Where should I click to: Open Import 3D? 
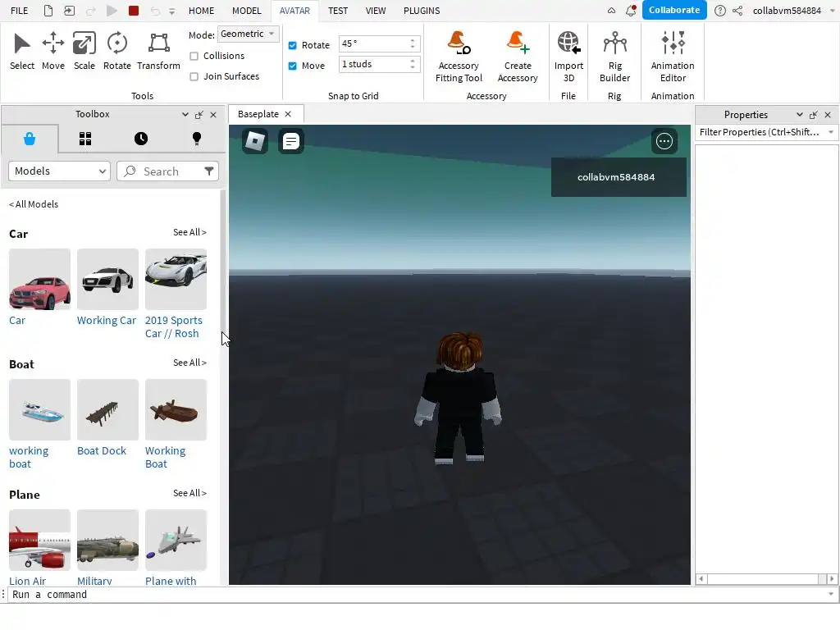click(x=568, y=57)
